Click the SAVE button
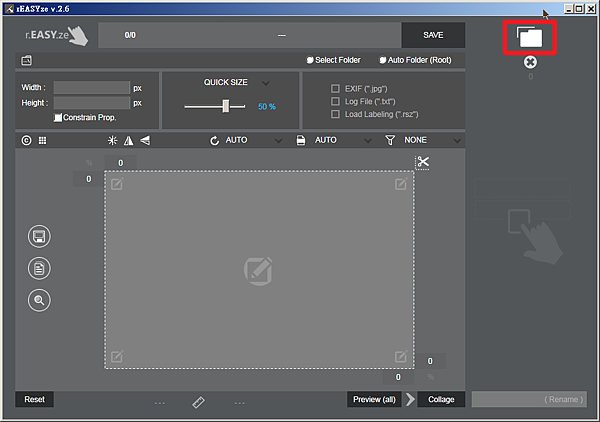 pos(433,35)
